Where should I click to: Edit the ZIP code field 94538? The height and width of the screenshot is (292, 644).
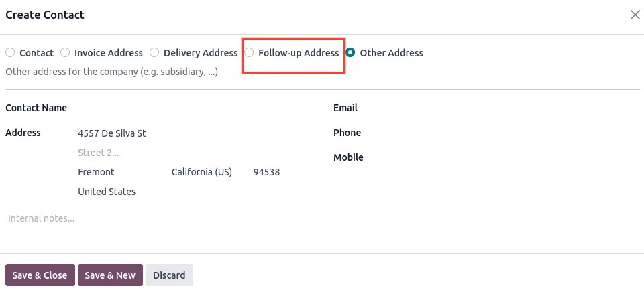[284, 172]
